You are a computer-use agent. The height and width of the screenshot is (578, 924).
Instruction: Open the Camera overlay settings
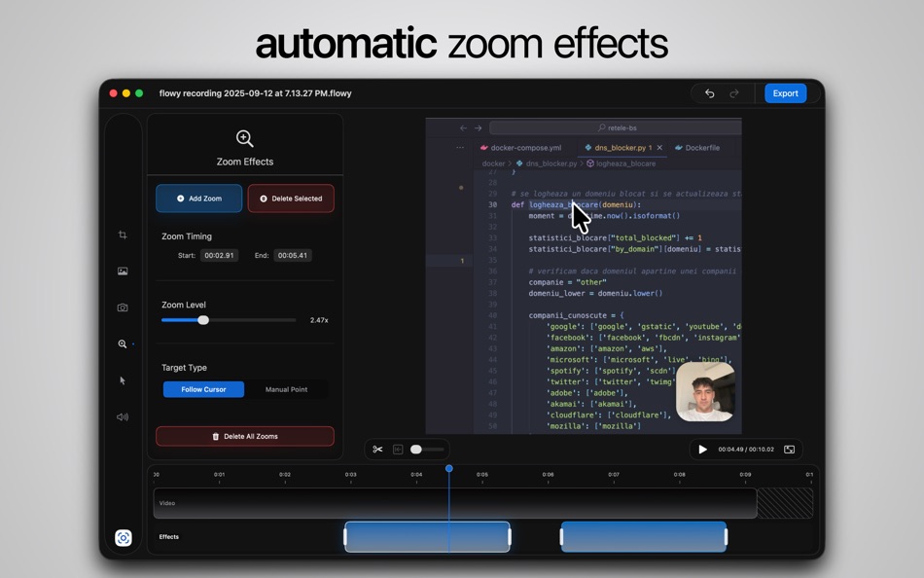pyautogui.click(x=123, y=307)
